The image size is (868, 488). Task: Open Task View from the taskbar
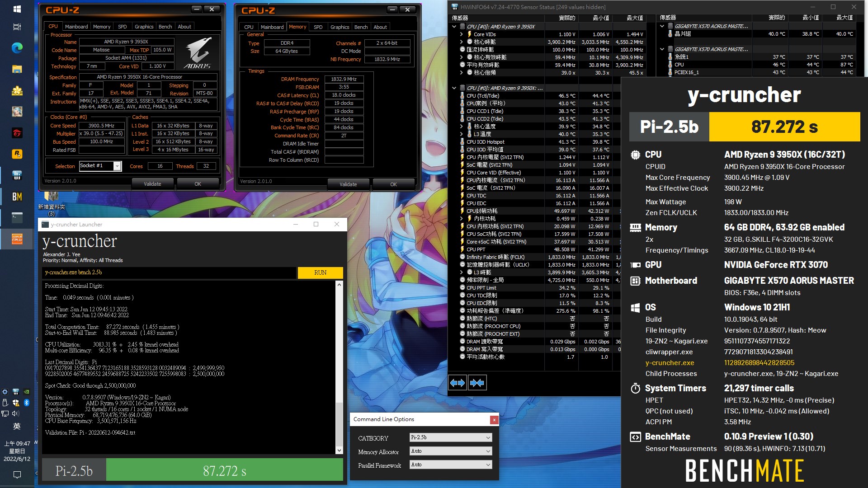[17, 27]
